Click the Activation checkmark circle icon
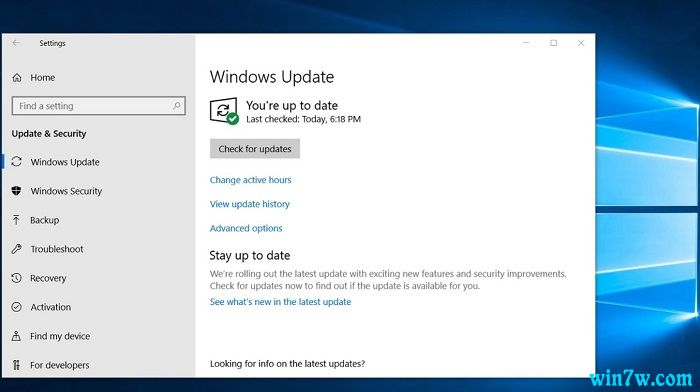Image resolution: width=700 pixels, height=392 pixels. click(17, 307)
